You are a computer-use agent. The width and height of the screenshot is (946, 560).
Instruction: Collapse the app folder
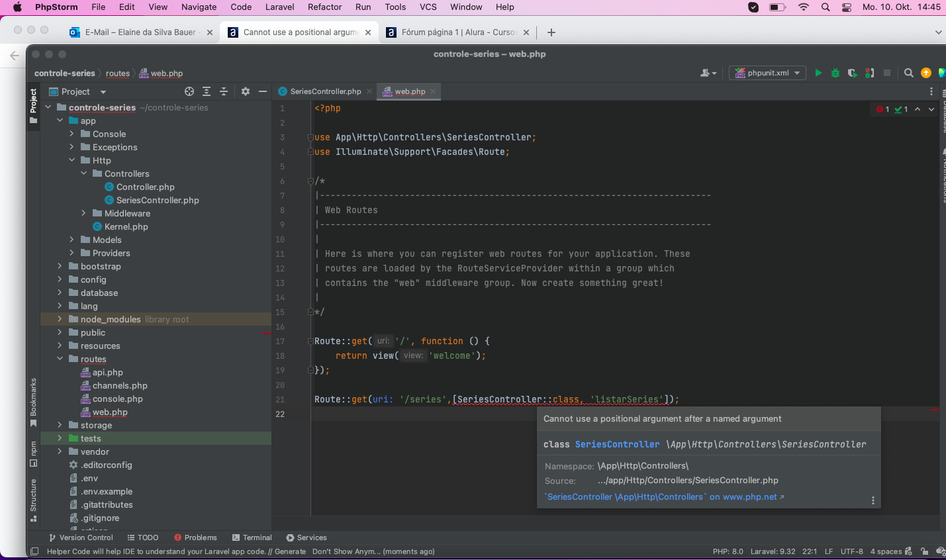[x=60, y=120]
